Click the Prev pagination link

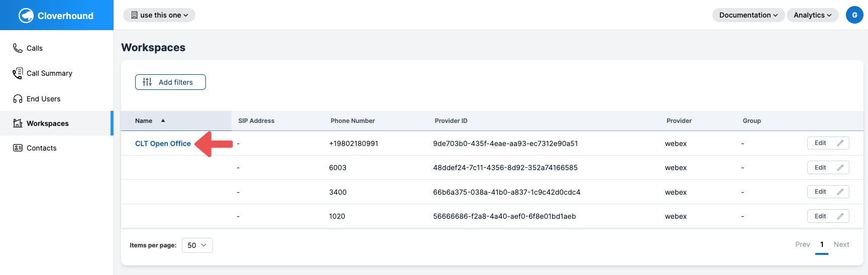[803, 244]
